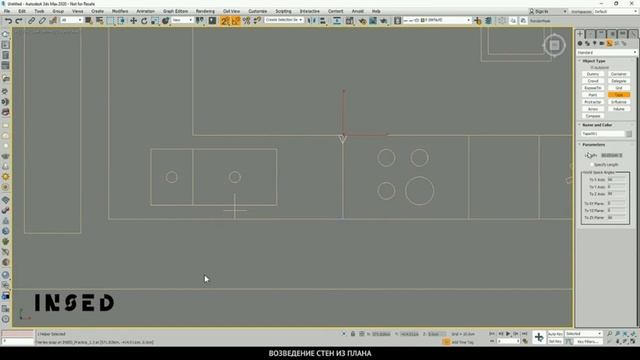The width and height of the screenshot is (640, 360).
Task: Click the Redo arrow icon
Action: pos(18,20)
